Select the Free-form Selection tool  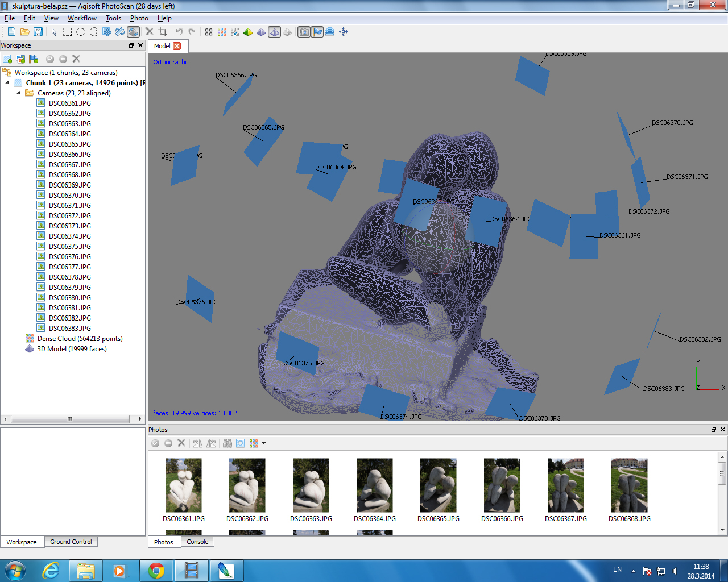(x=94, y=32)
